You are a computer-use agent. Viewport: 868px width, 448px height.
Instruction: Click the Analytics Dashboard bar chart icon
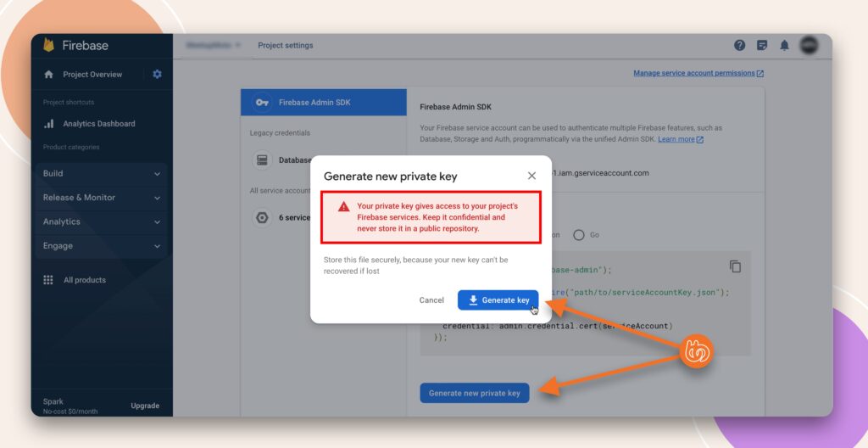tap(49, 124)
